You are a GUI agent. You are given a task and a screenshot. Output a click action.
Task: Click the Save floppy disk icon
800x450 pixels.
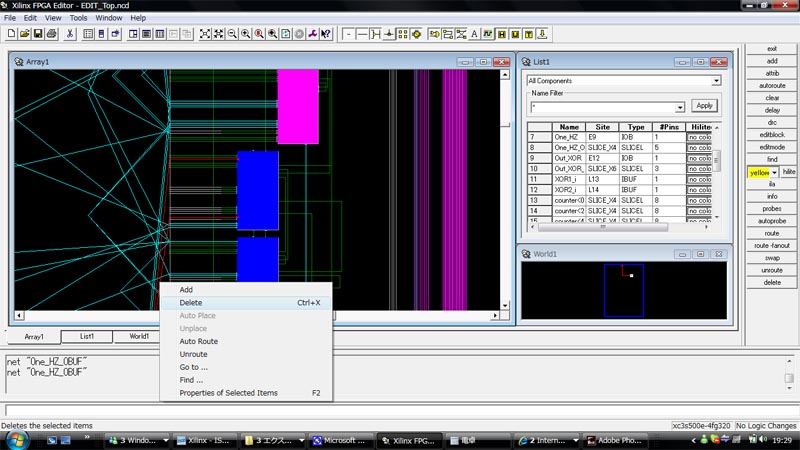tap(38, 34)
